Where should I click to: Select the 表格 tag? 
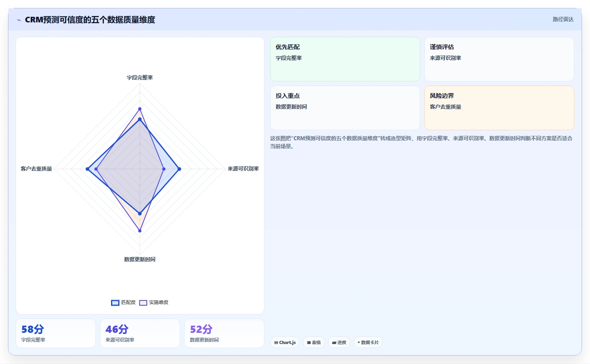[x=314, y=342]
